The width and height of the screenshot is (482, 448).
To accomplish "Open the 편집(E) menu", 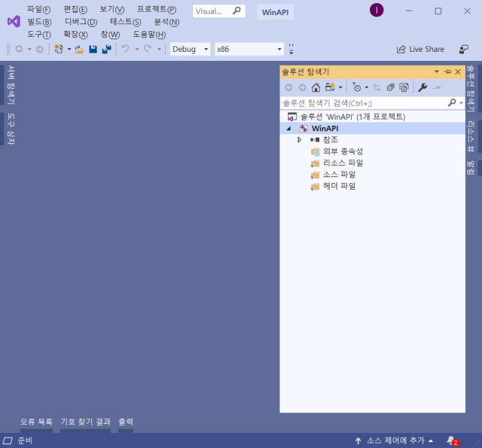I will pyautogui.click(x=75, y=10).
